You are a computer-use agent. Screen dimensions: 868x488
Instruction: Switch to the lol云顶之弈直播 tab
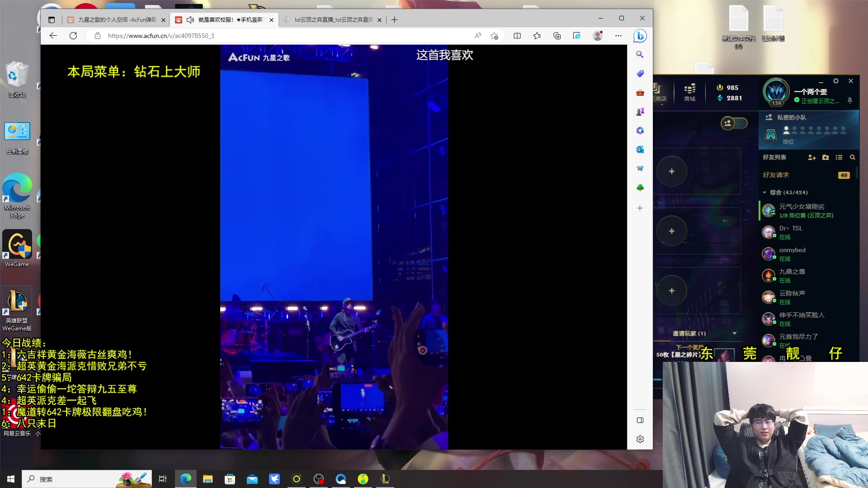pos(333,20)
